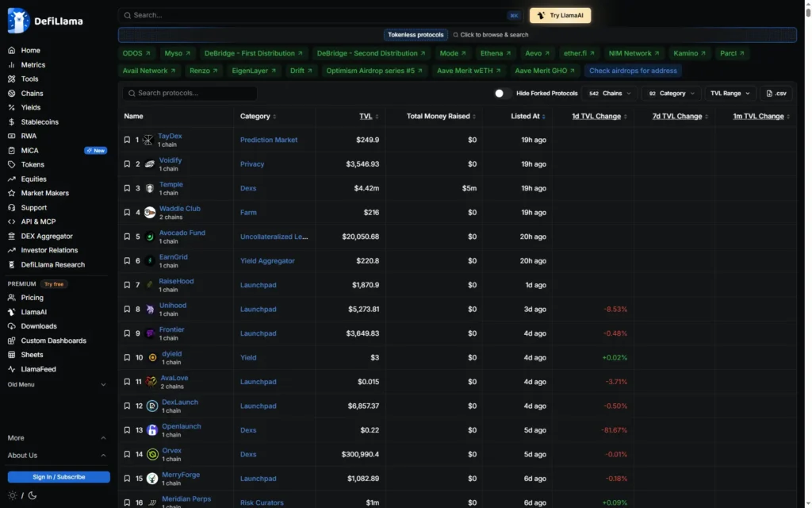The image size is (812, 508).
Task: Open the API & MCP code icon
Action: tap(11, 221)
